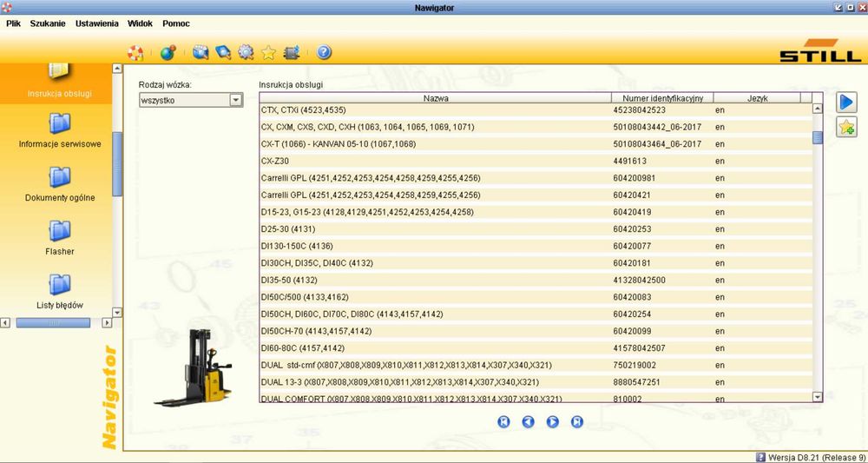Click the blue play arrow open-document button
This screenshot has width=868, height=463.
(x=846, y=103)
